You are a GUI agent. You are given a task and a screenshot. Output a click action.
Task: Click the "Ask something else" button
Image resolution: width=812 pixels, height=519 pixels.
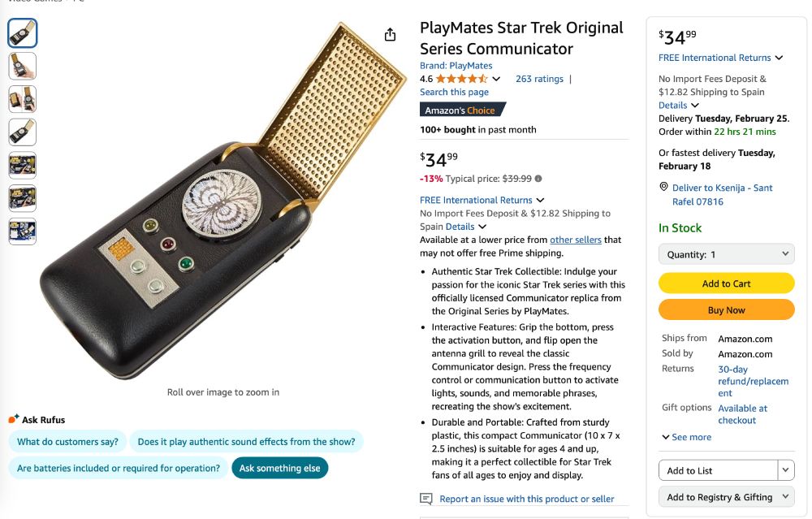(279, 468)
